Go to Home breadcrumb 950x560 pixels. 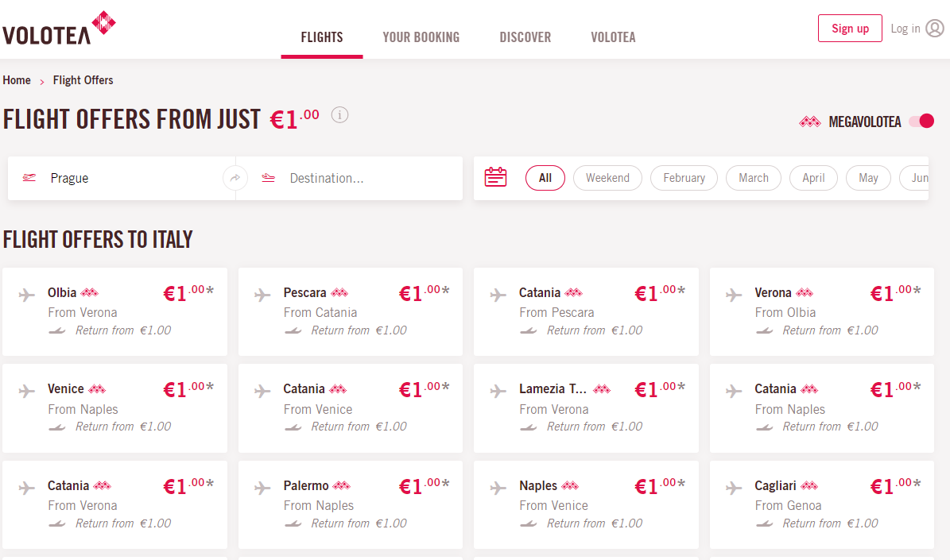[x=17, y=80]
